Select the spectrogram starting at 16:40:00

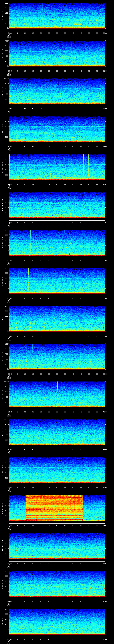pos(57,432)
